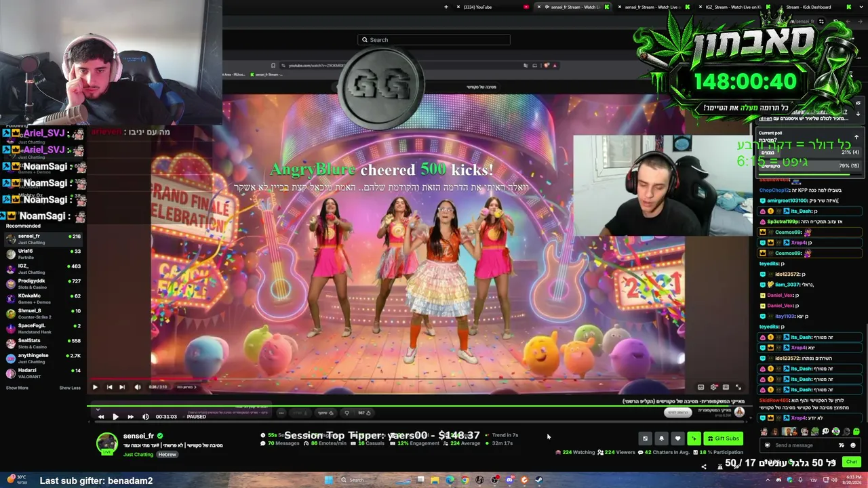The image size is (868, 488).
Task: Play the paused YouTube video
Action: (95, 387)
